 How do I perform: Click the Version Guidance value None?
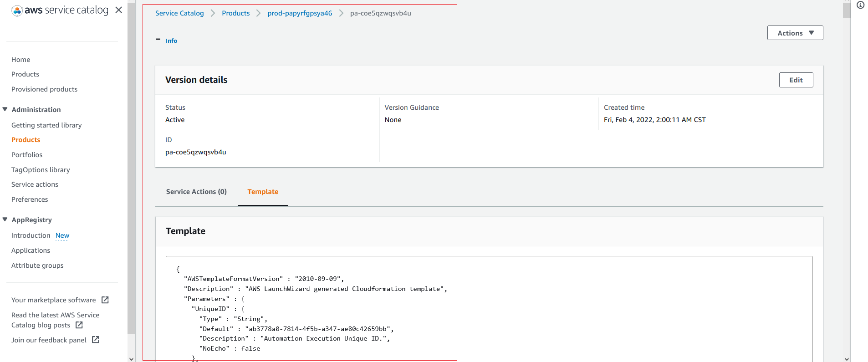[x=393, y=120]
